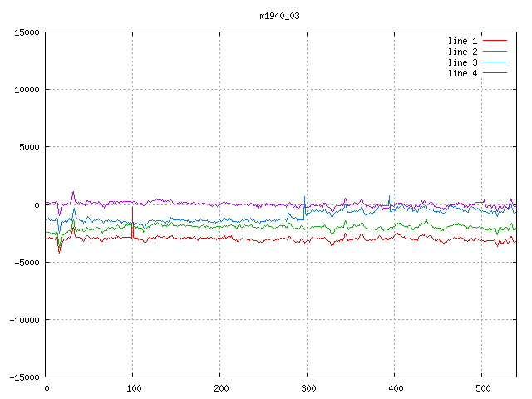Click the 'line 3' legend label
Screen dimensions: 532x399
462,63
